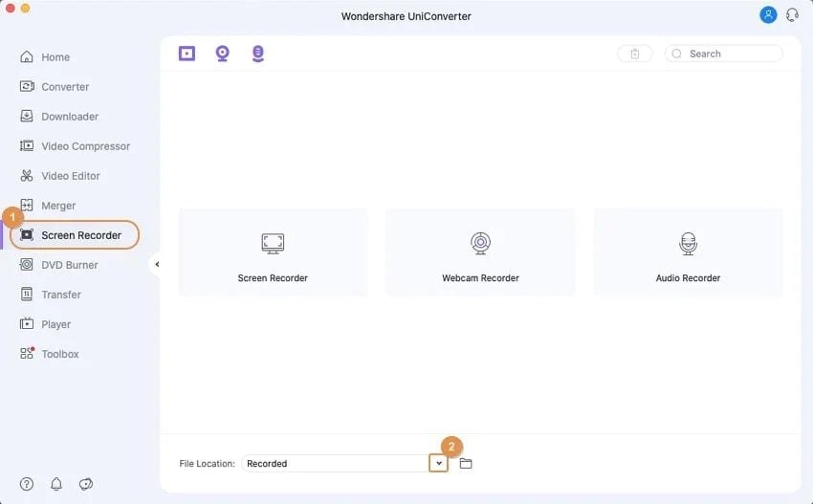Collapse the sidebar with the arrow
Viewport: 813px width, 504px height.
coord(157,265)
